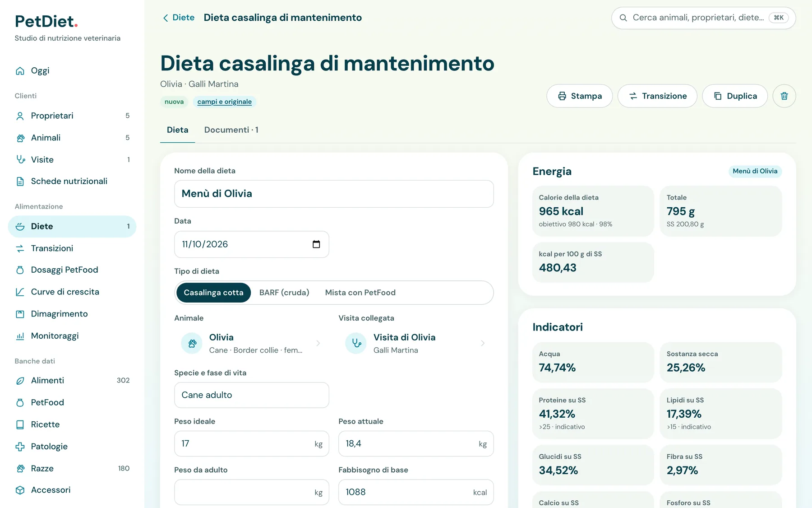Open Transizioni in the sidebar
This screenshot has width=812, height=508.
click(x=72, y=248)
